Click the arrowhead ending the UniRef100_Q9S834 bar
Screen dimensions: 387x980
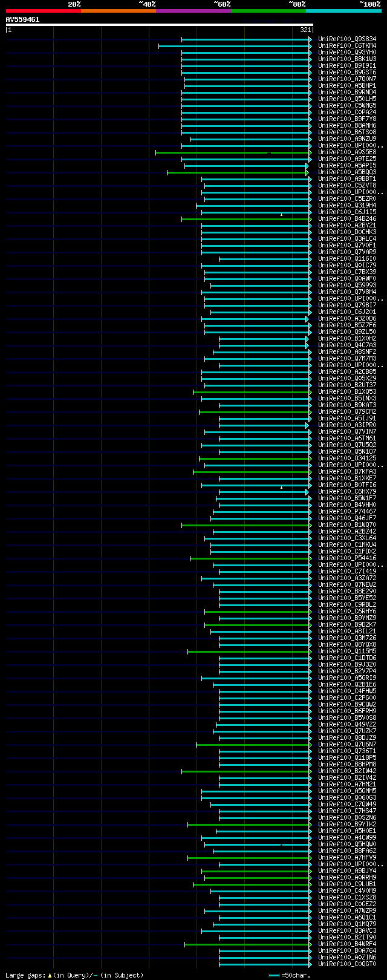(310, 39)
